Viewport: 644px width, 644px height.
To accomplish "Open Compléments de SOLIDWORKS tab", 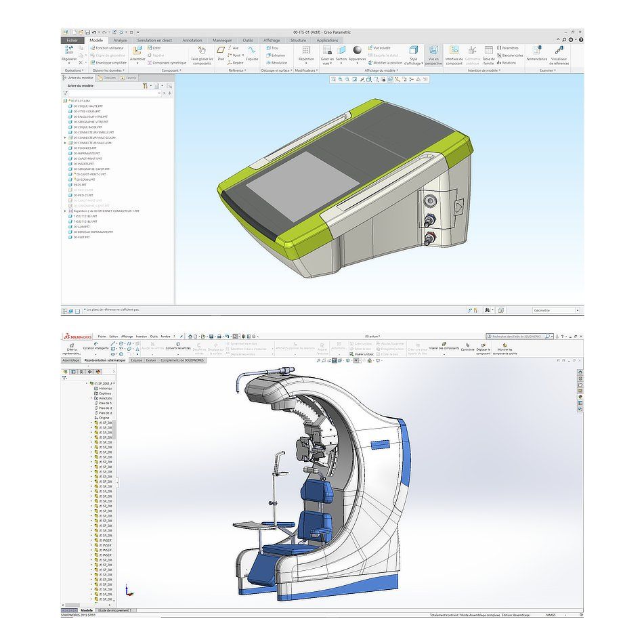I will [x=181, y=360].
